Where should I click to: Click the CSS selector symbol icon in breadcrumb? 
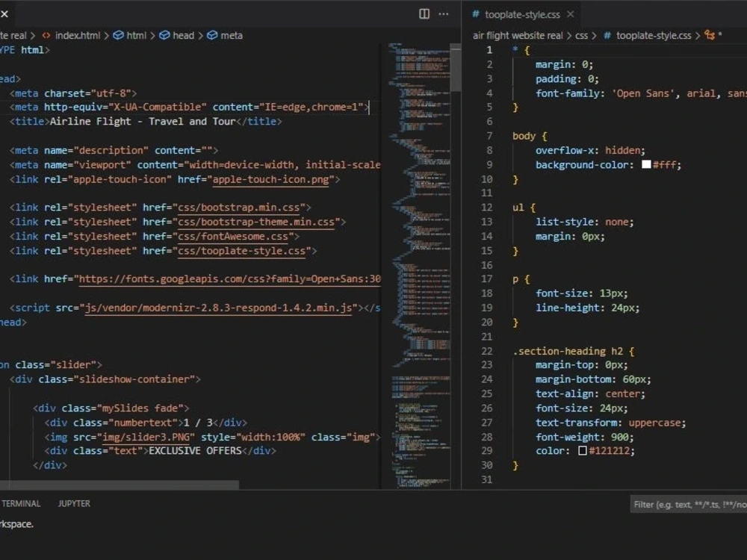point(710,35)
